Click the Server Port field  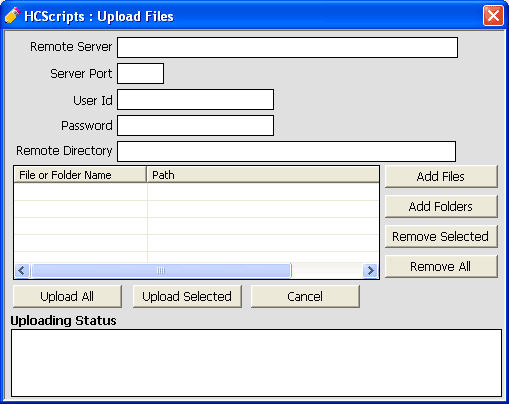(x=140, y=73)
